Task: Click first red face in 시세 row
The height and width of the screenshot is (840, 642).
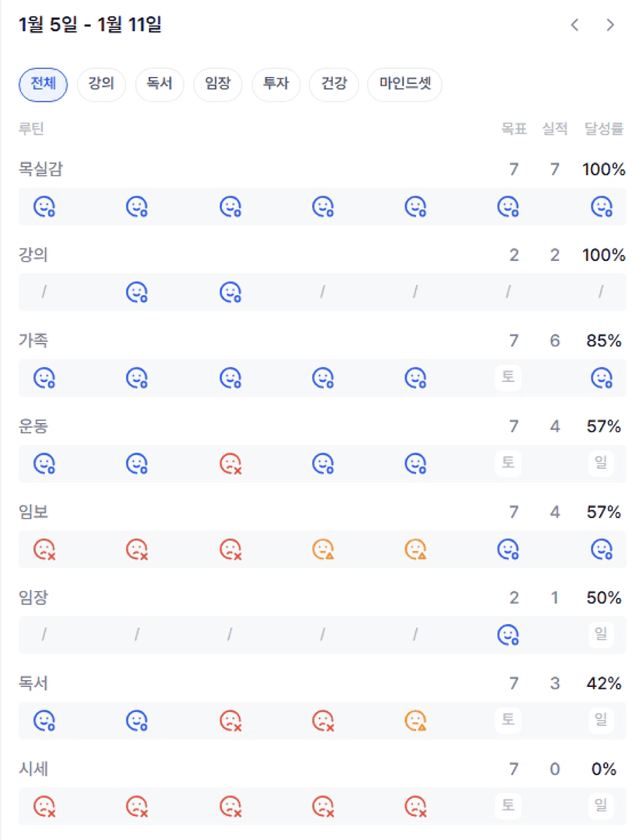Action: tap(44, 806)
